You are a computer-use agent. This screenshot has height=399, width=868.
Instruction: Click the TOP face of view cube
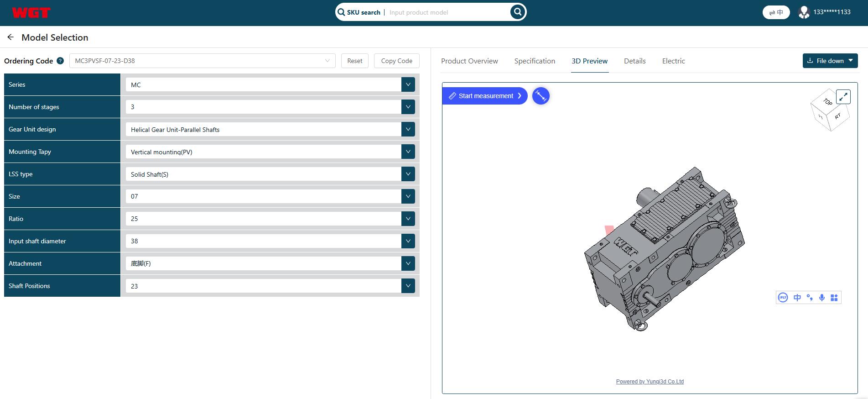827,102
